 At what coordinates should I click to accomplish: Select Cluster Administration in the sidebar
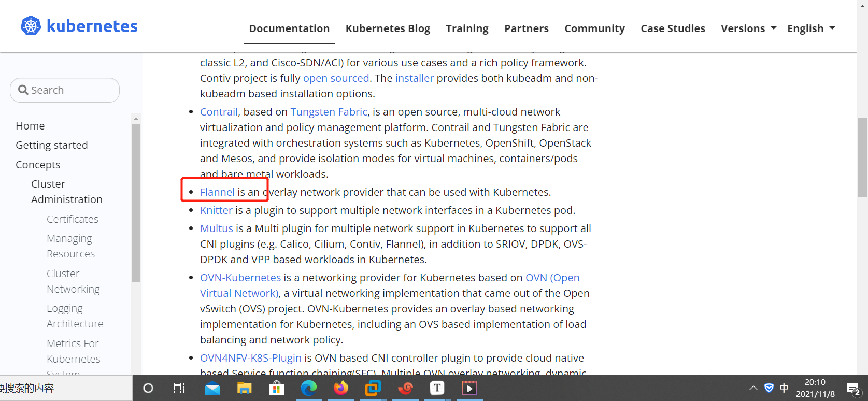[67, 192]
